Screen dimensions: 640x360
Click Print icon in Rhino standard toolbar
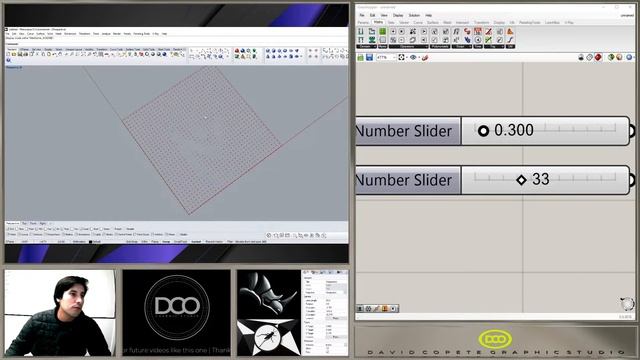[x=25, y=54]
